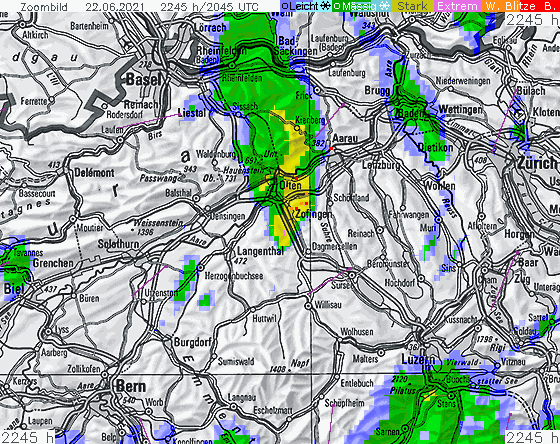This screenshot has width=560, height=444.
Task: Click the Zoombild date and time header
Action: click(139, 6)
